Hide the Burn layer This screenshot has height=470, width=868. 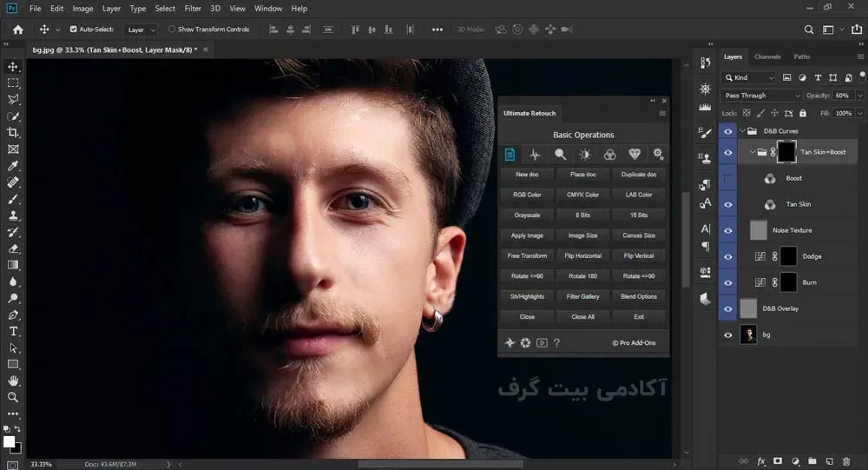[x=728, y=282]
